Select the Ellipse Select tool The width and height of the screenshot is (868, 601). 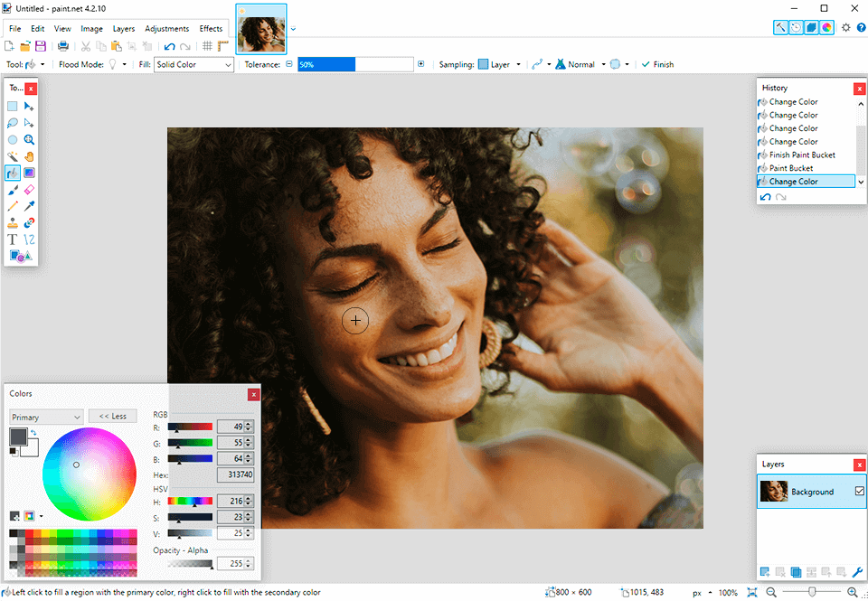click(x=12, y=140)
